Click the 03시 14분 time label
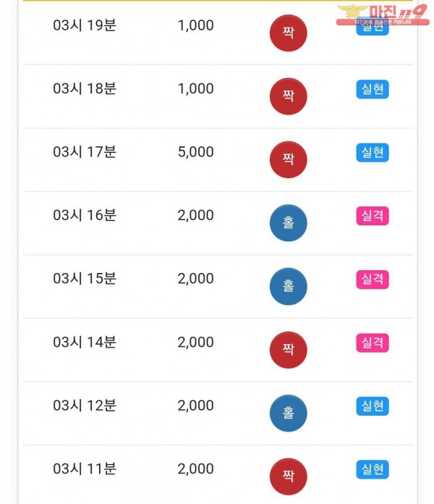 [x=85, y=342]
